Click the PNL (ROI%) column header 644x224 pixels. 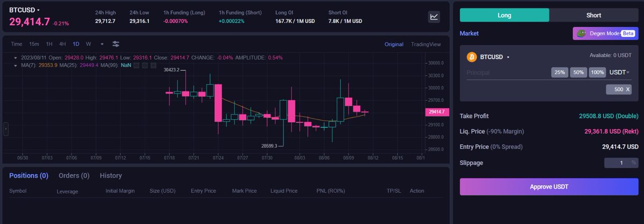pyautogui.click(x=331, y=191)
